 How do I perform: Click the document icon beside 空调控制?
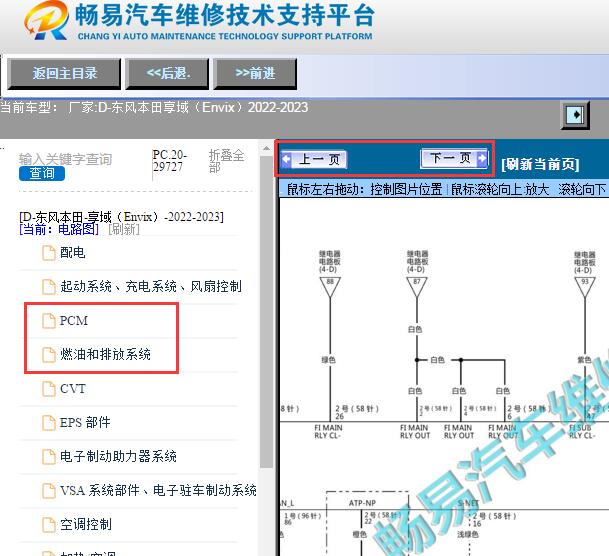coord(49,525)
